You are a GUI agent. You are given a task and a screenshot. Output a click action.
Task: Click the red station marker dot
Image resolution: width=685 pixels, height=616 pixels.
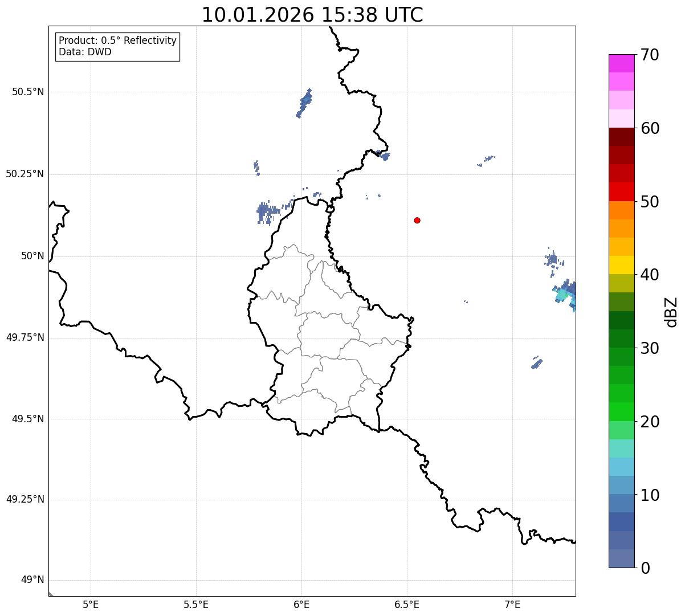(417, 220)
